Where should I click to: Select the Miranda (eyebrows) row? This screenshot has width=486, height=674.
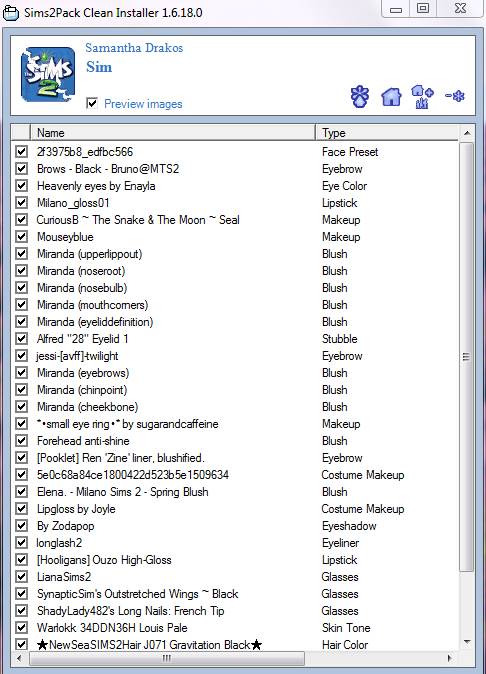pyautogui.click(x=235, y=373)
